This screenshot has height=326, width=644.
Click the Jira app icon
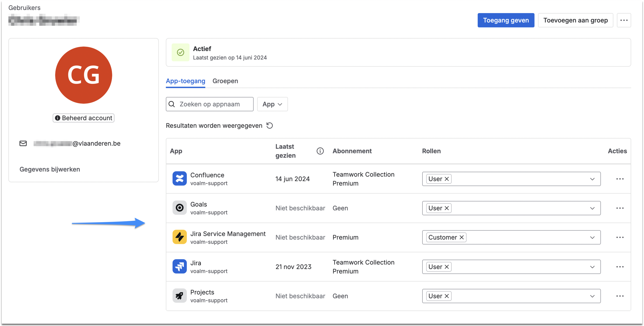179,266
